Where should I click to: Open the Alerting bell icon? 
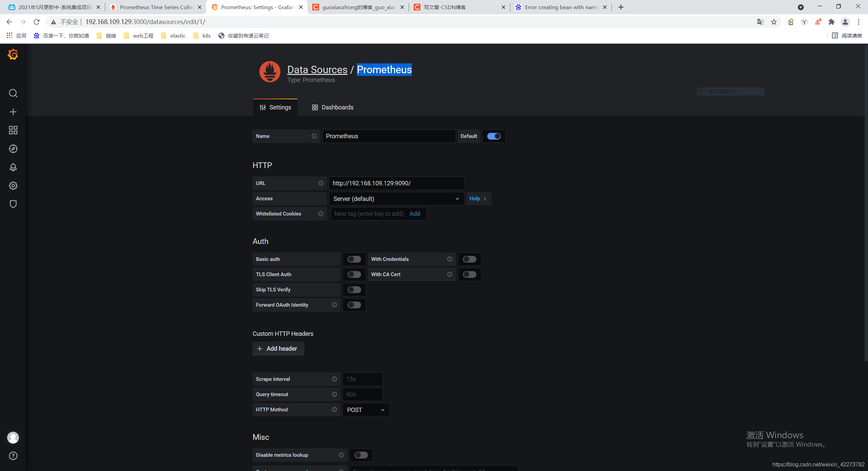click(x=13, y=167)
